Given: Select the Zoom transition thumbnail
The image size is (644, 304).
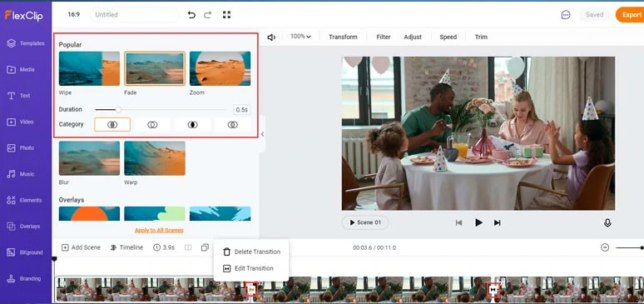Looking at the screenshot, I should 220,68.
